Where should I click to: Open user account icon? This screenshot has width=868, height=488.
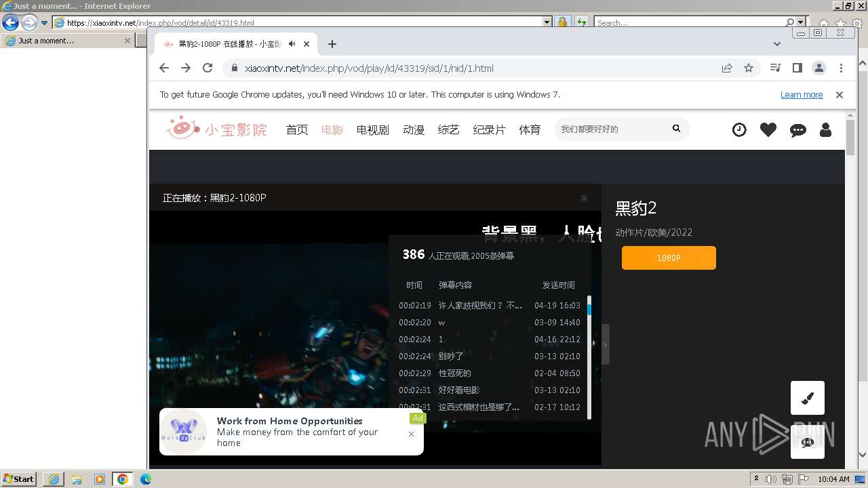825,130
